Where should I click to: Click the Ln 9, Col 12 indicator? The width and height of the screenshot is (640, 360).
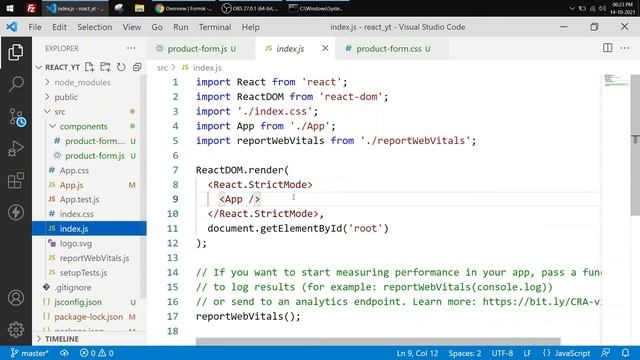[417, 353]
